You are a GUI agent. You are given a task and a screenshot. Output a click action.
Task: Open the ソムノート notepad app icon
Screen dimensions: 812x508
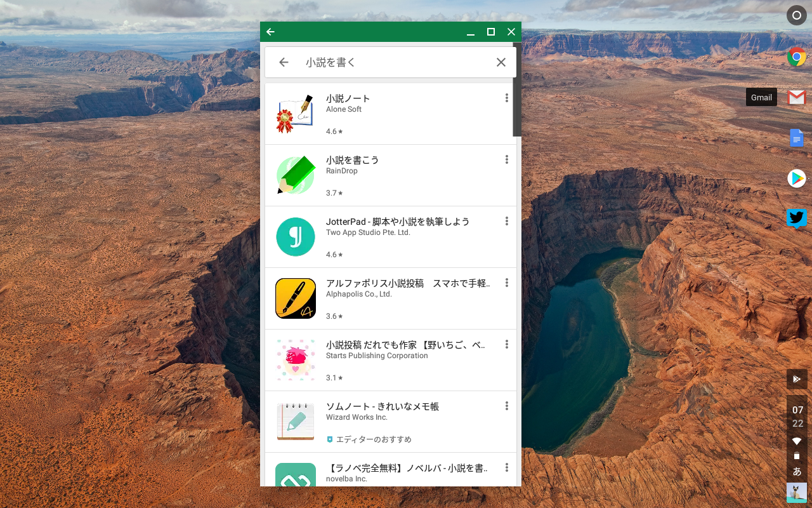[296, 422]
